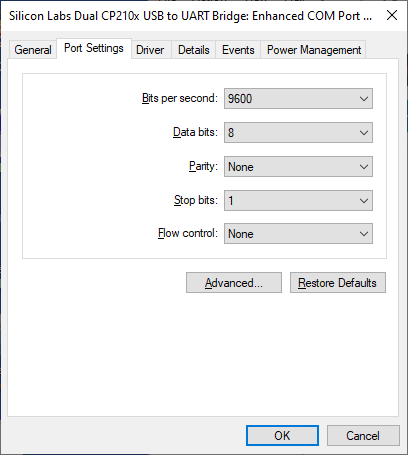View the Events tab
The height and width of the screenshot is (455, 408).
238,50
